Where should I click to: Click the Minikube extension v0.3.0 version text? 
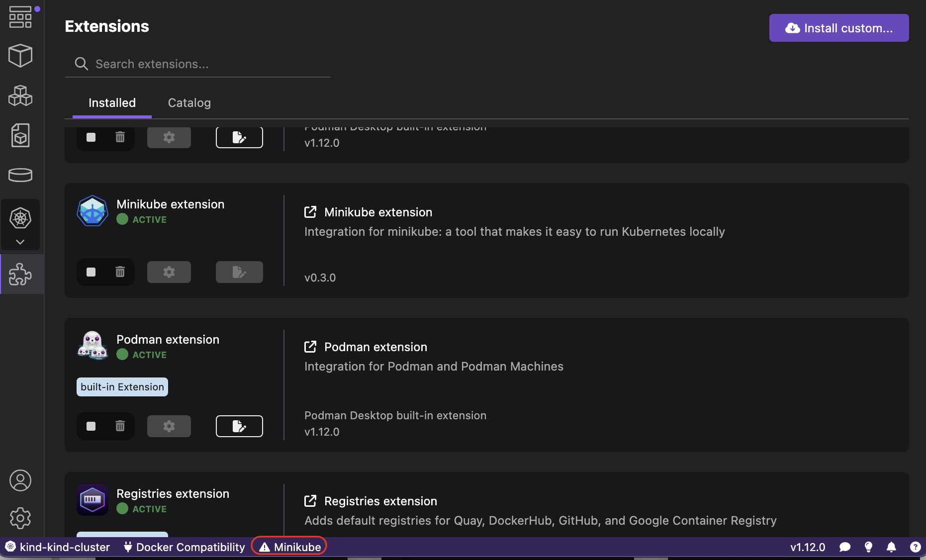click(320, 278)
